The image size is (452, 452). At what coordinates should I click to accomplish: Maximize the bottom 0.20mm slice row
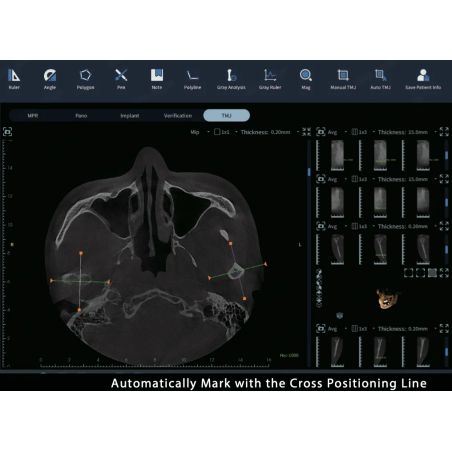point(444,329)
